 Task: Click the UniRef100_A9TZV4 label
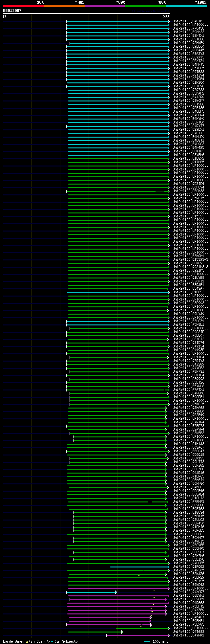[188, 76]
